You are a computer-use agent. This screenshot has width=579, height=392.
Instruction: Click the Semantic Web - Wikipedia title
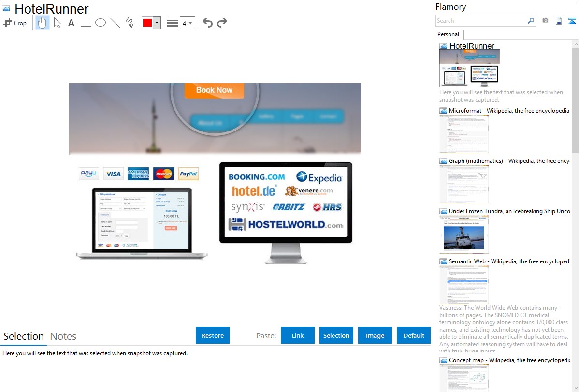coord(509,261)
